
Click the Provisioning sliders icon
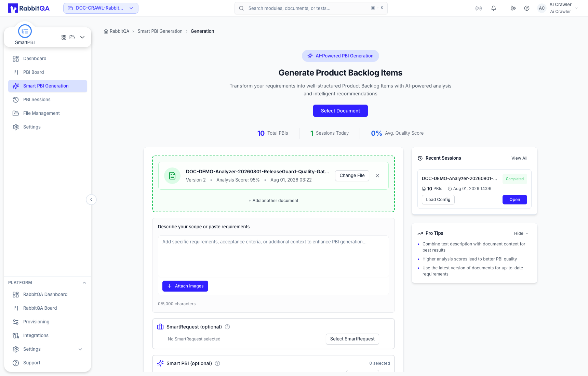[16, 322]
